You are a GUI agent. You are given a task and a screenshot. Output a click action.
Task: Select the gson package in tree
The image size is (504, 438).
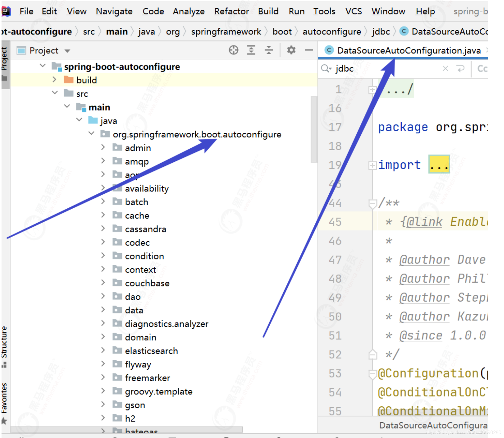pyautogui.click(x=135, y=405)
